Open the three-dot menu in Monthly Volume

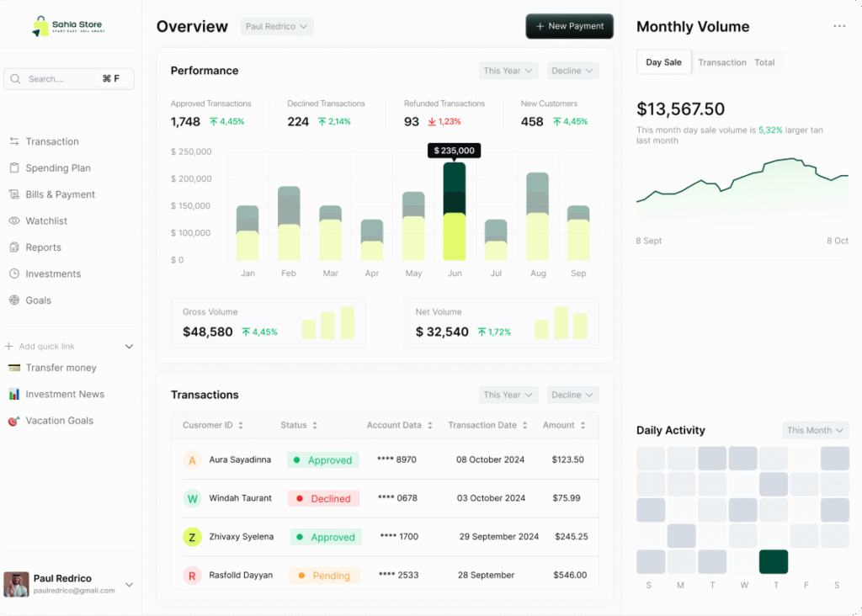[839, 26]
